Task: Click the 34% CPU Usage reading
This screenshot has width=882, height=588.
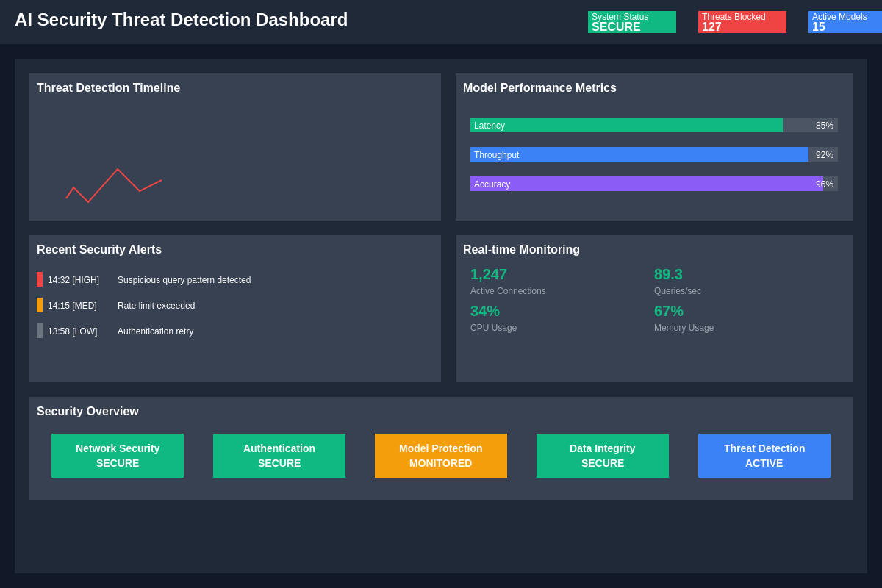Action: point(485,311)
